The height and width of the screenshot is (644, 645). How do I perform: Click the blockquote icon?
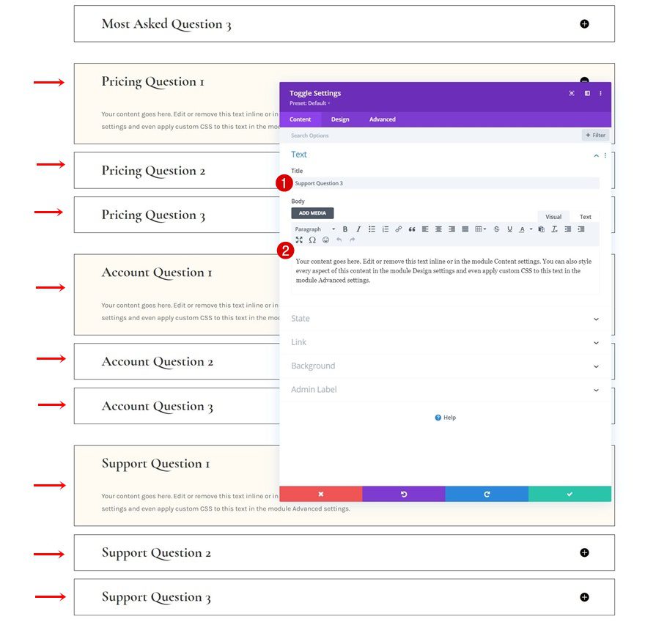click(x=412, y=229)
